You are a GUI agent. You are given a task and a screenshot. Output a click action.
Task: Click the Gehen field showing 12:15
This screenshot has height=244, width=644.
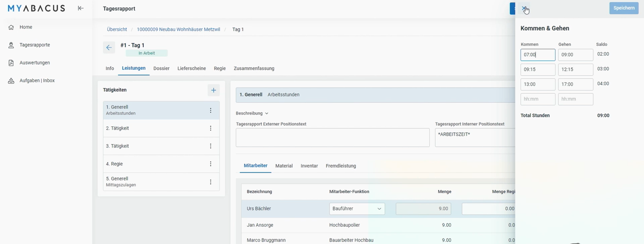(x=576, y=70)
